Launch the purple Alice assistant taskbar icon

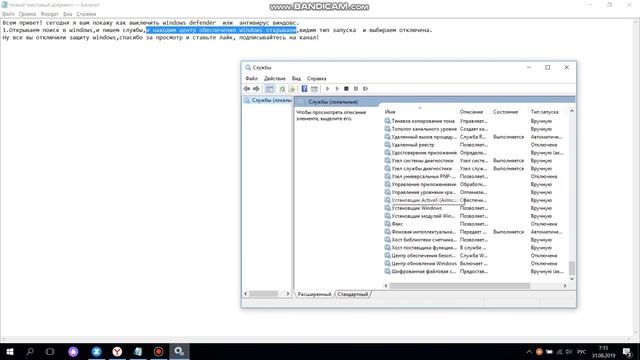tap(73, 351)
